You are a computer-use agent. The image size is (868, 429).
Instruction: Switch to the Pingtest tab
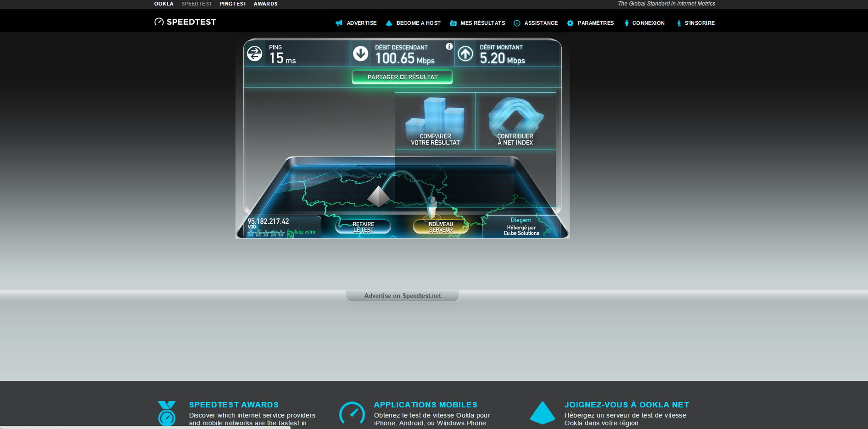click(x=233, y=4)
